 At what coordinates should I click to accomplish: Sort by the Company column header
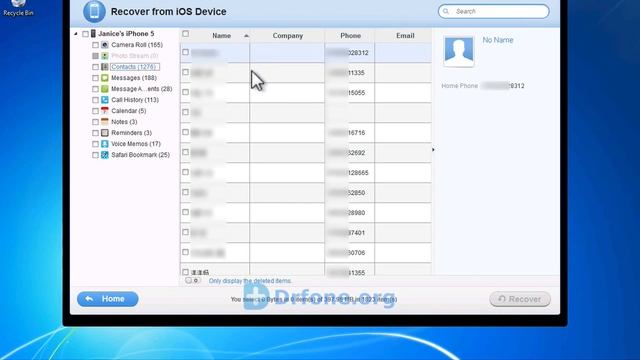[x=288, y=36]
